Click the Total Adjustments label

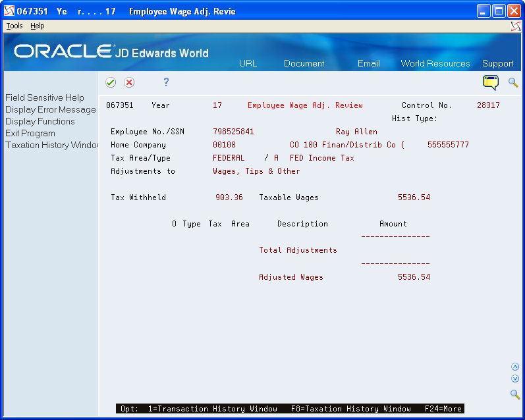tap(298, 250)
